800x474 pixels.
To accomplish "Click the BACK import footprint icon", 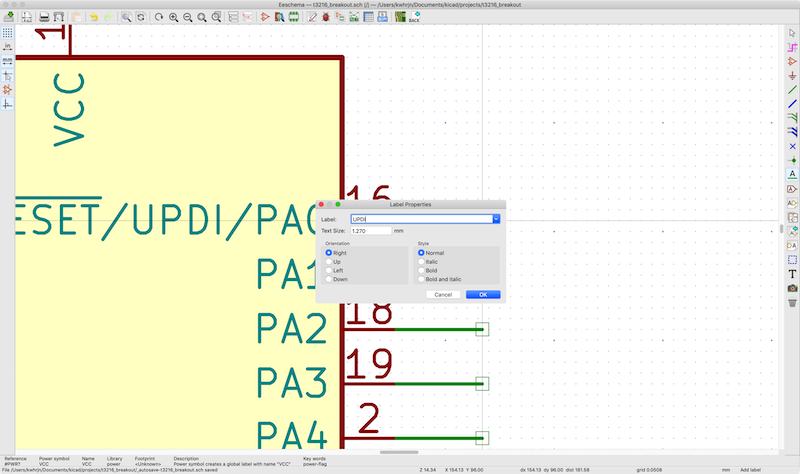I will click(415, 17).
